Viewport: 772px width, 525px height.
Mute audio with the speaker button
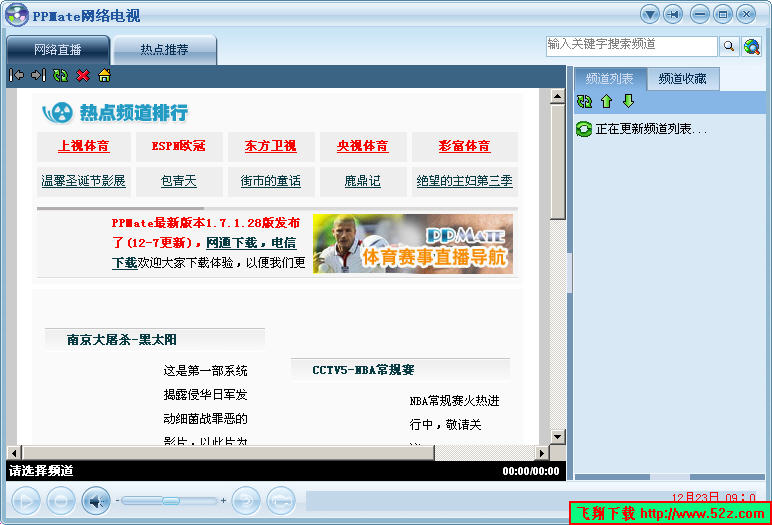[96, 501]
